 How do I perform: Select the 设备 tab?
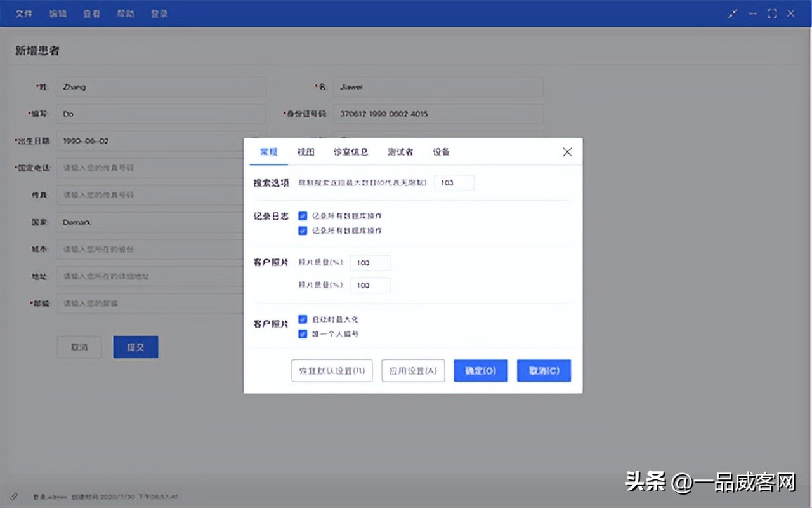442,152
